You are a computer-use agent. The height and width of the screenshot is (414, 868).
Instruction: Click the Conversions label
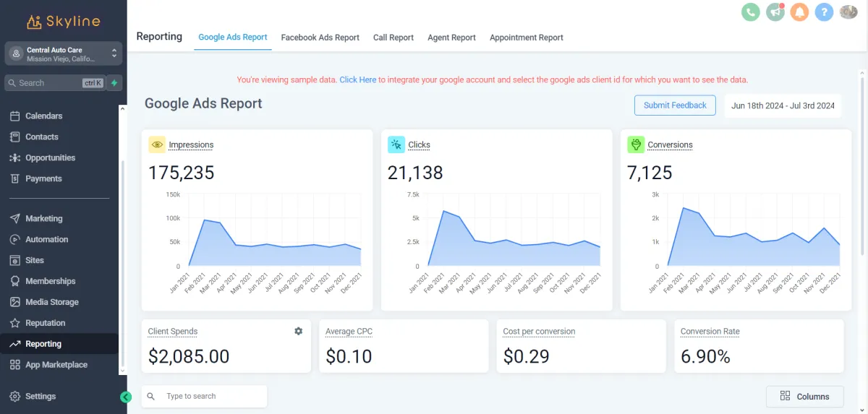coord(670,145)
